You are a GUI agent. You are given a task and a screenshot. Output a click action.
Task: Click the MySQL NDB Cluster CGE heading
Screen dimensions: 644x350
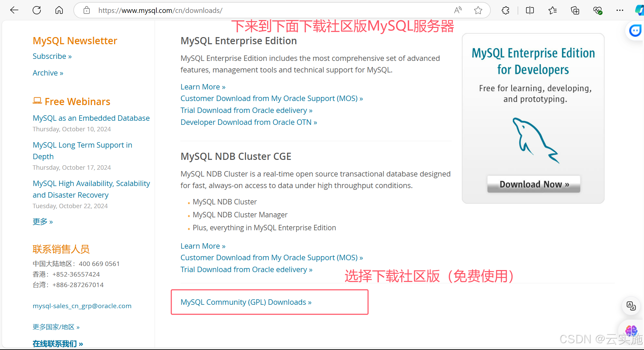pos(236,156)
